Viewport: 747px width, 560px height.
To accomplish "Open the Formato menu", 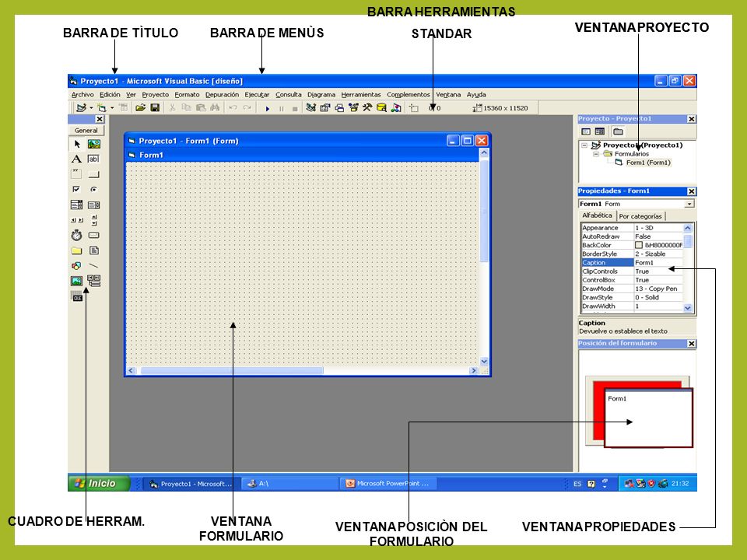I will pyautogui.click(x=187, y=95).
